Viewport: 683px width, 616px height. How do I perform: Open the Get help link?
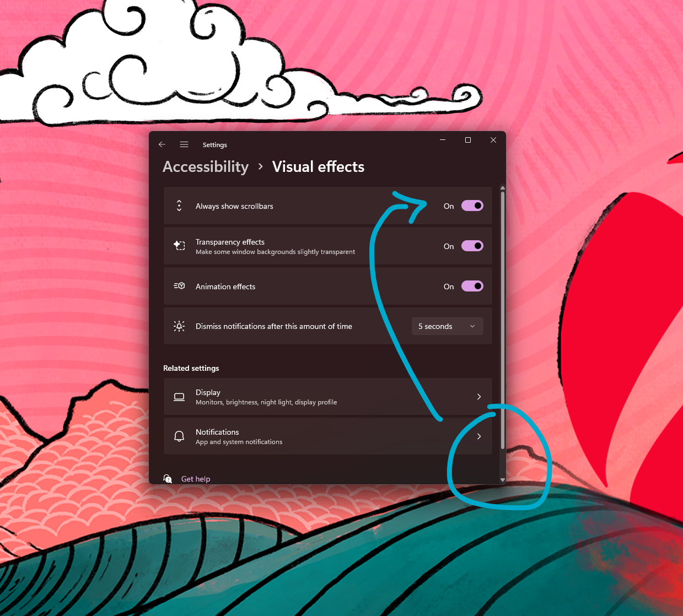[x=196, y=479]
